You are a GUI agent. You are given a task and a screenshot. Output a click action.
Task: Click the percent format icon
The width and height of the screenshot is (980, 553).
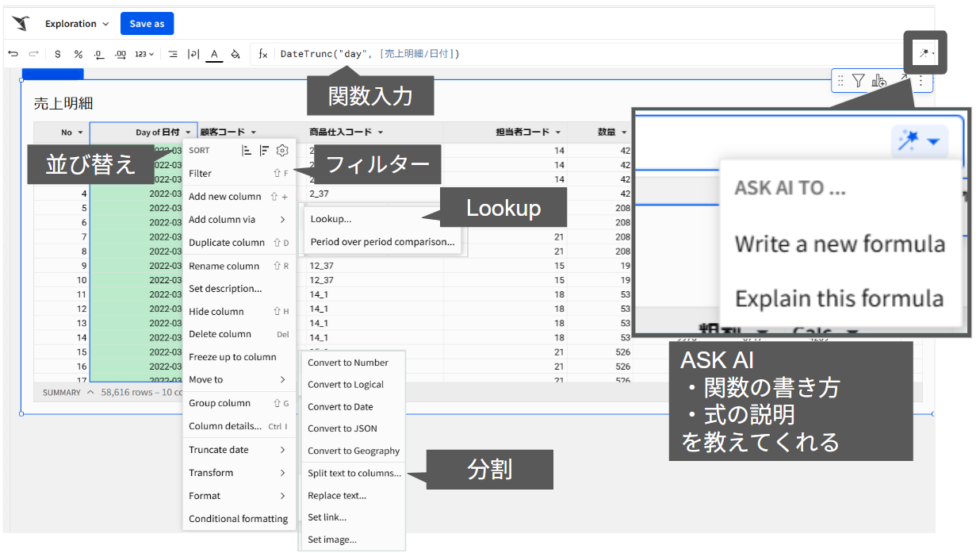coord(78,54)
